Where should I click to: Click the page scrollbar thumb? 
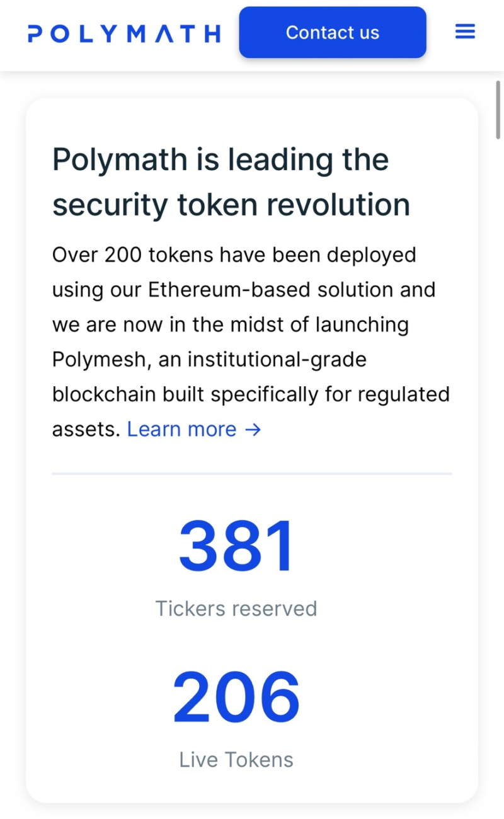[498, 110]
